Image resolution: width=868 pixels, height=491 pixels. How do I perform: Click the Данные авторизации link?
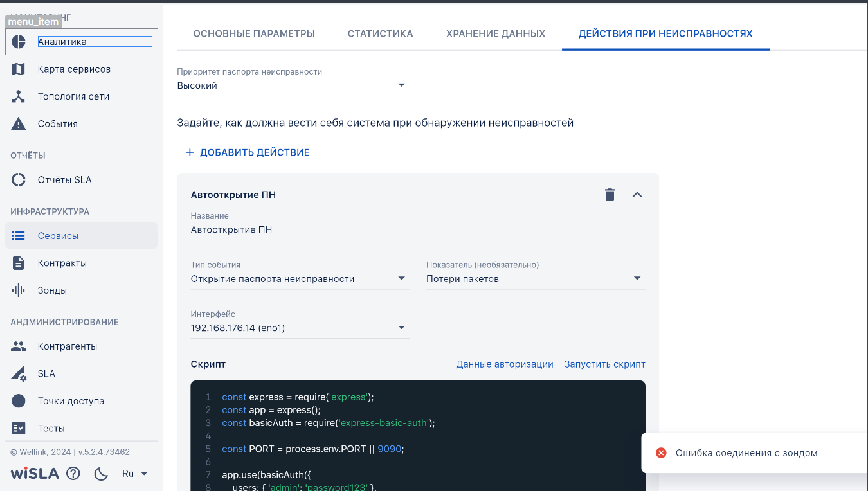click(x=505, y=364)
